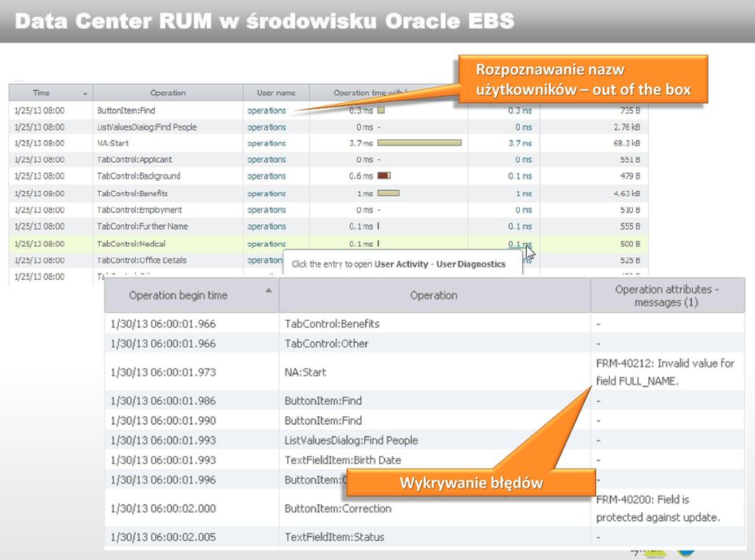The height and width of the screenshot is (560, 755).
Task: Open the operations link in the TabControl:Employment row
Action: coord(267,210)
